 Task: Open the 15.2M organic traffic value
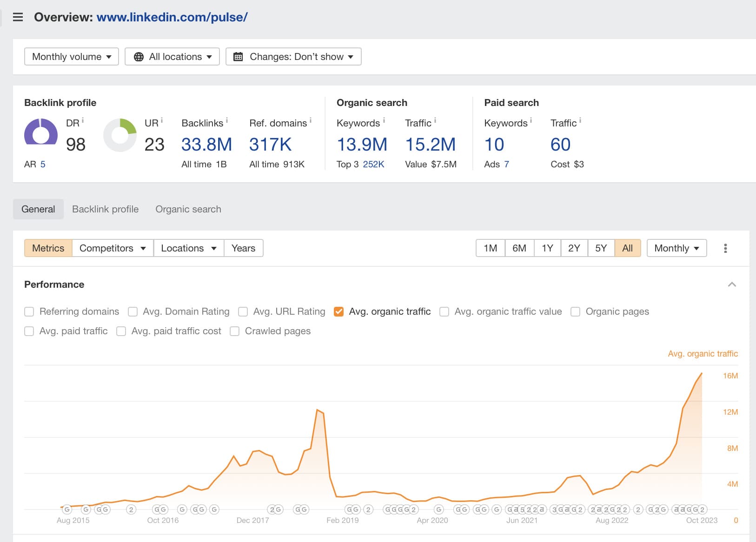click(x=431, y=145)
